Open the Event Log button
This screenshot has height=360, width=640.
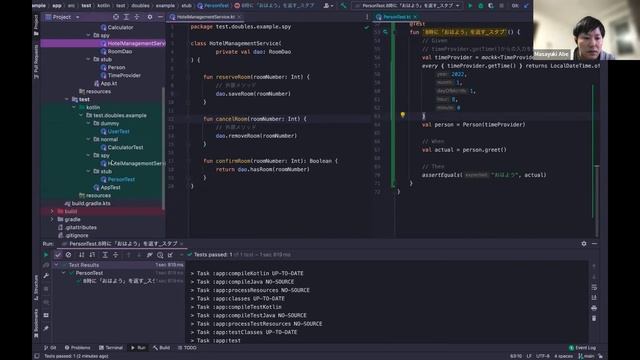(x=582, y=348)
